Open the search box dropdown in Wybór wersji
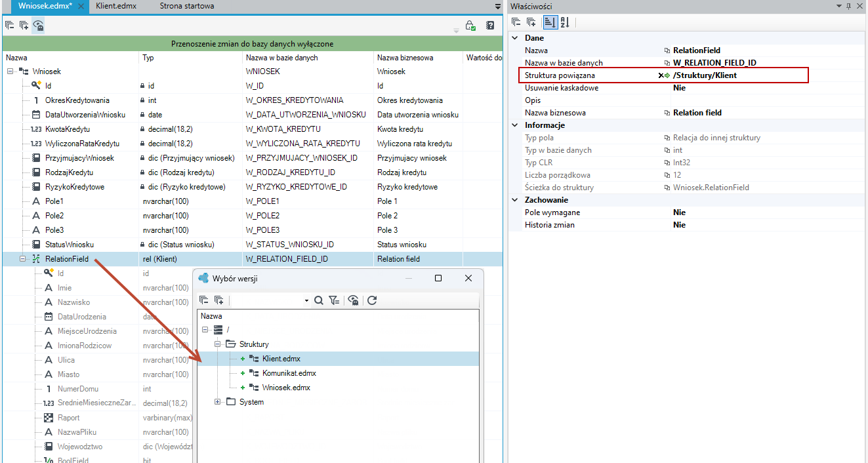 point(306,301)
